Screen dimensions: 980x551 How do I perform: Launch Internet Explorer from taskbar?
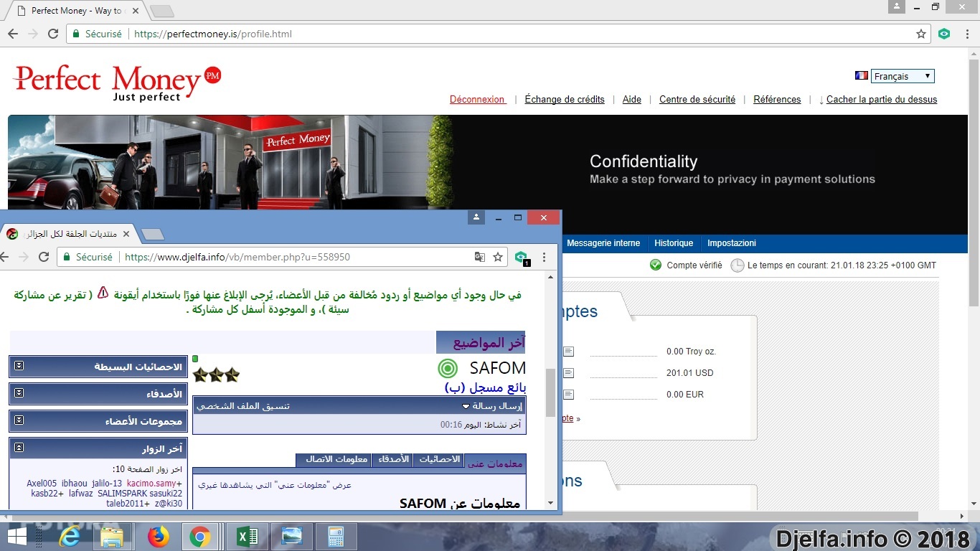pyautogui.click(x=70, y=537)
